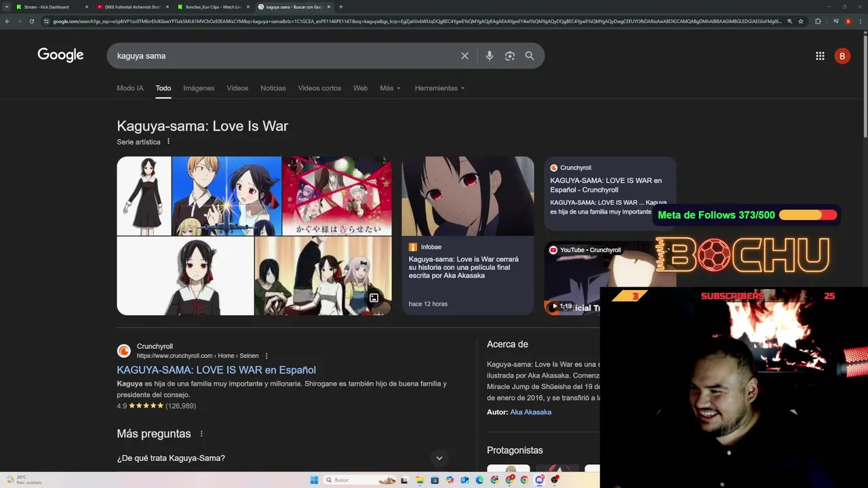868x488 pixels.
Task: Open the blond boy and Kaguya thumbnail
Action: point(226,196)
